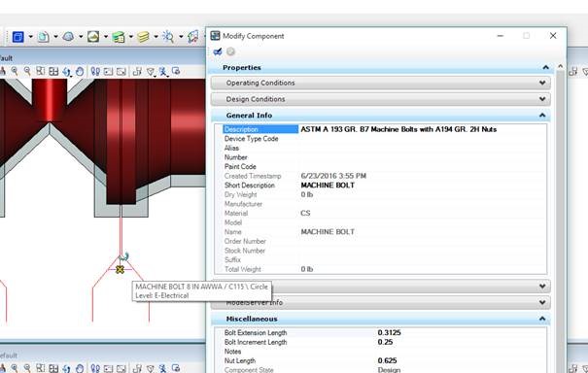Click the yellow level display layers icon

click(x=143, y=37)
